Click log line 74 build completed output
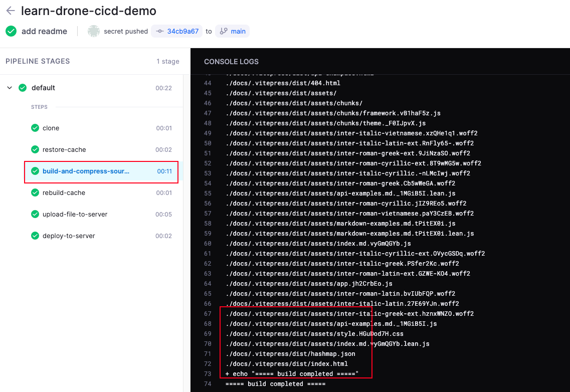 pyautogui.click(x=275, y=383)
